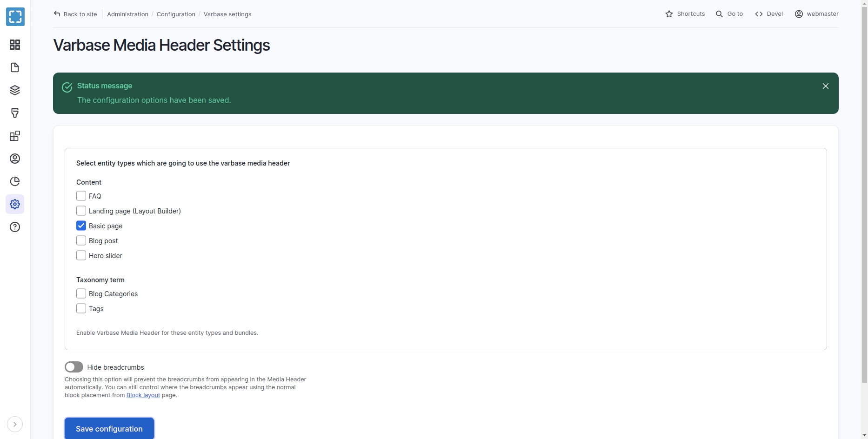Expand the sidebar with the chevron button
Image resolution: width=868 pixels, height=439 pixels.
[15, 424]
